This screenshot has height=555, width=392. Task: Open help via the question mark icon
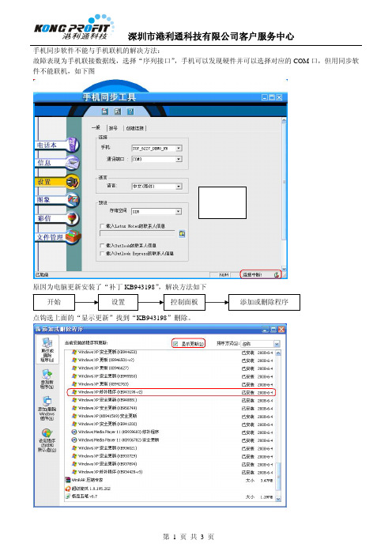pos(130,111)
